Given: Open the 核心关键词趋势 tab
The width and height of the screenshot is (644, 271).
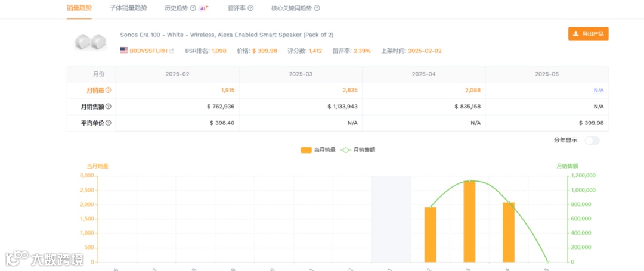Looking at the screenshot, I should 292,8.
